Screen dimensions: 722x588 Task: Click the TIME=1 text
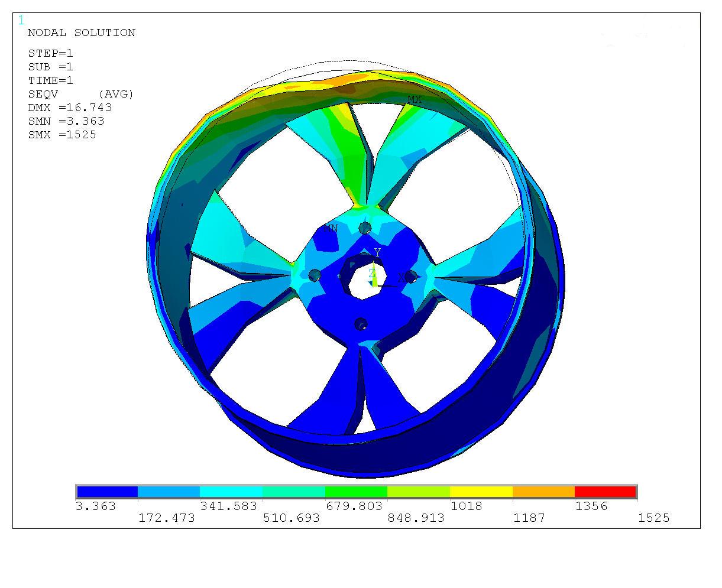pyautogui.click(x=51, y=80)
